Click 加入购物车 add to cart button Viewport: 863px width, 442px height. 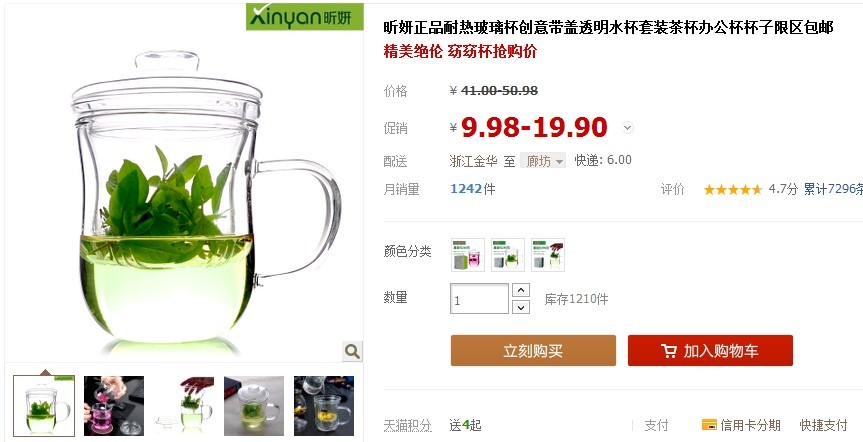[710, 351]
